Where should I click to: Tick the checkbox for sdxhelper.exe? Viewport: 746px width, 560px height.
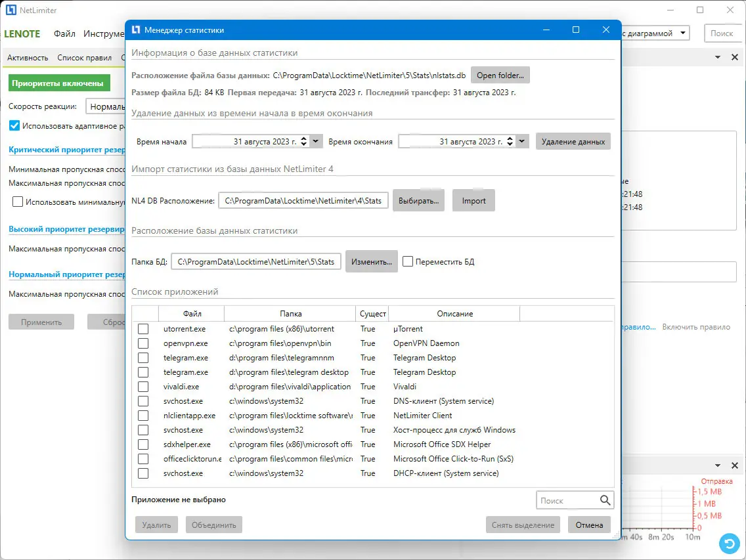click(143, 444)
